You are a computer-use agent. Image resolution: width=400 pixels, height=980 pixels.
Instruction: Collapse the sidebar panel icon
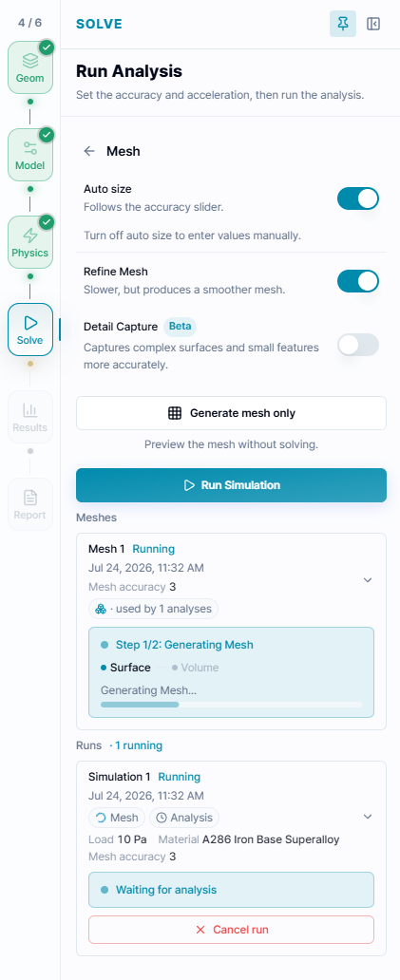point(373,24)
